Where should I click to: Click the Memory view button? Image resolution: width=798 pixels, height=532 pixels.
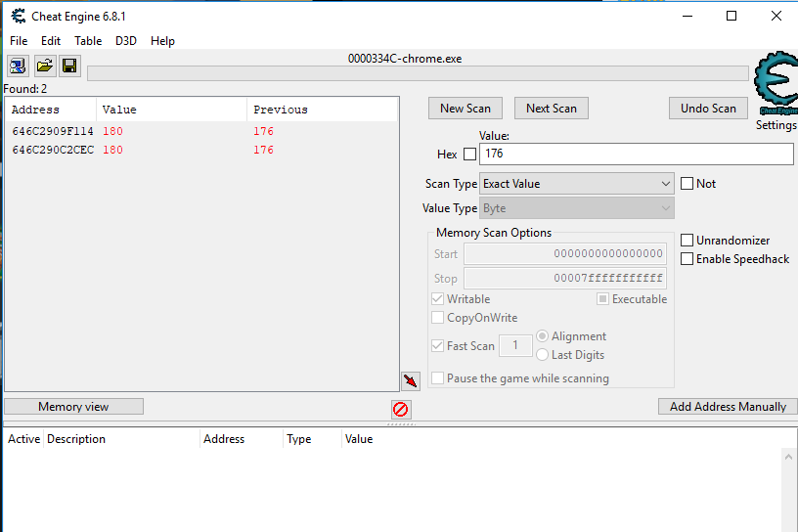click(x=73, y=407)
